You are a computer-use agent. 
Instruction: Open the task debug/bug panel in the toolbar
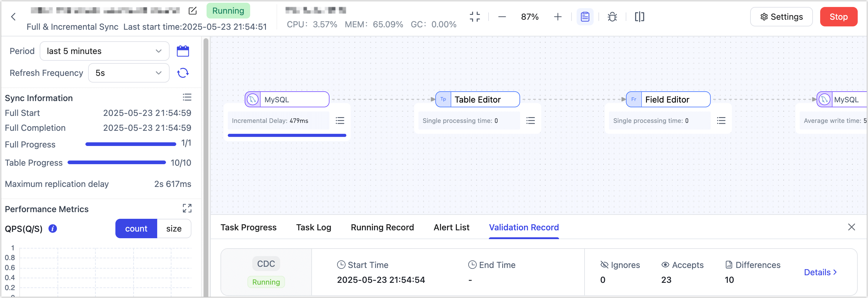[x=612, y=16]
